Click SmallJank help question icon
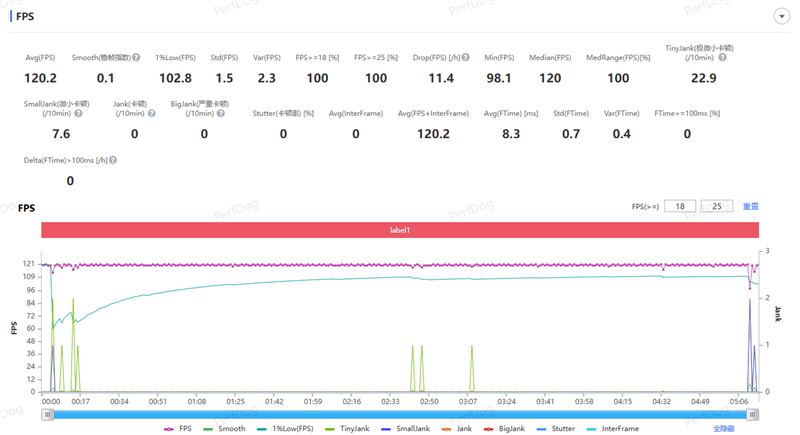 click(x=78, y=113)
